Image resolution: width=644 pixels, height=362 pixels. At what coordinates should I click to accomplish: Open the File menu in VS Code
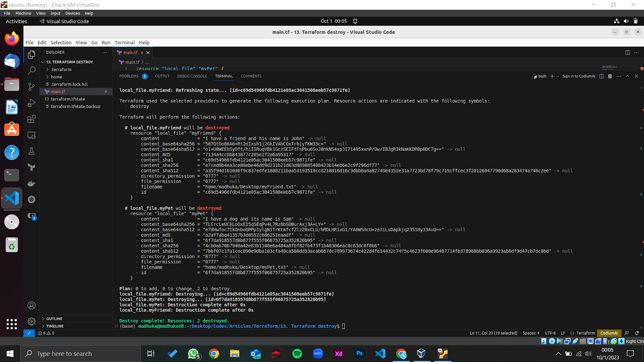pos(30,42)
